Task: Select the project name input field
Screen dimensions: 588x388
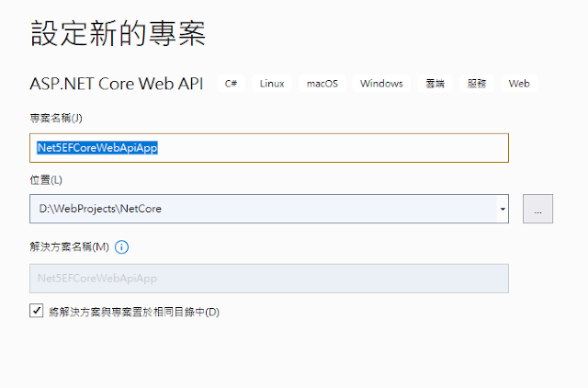Action: [269, 148]
